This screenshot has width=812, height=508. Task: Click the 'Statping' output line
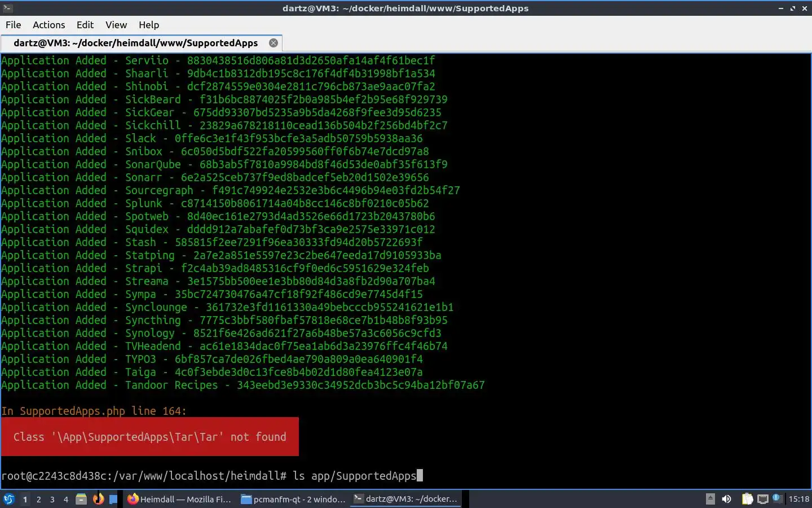click(x=221, y=255)
